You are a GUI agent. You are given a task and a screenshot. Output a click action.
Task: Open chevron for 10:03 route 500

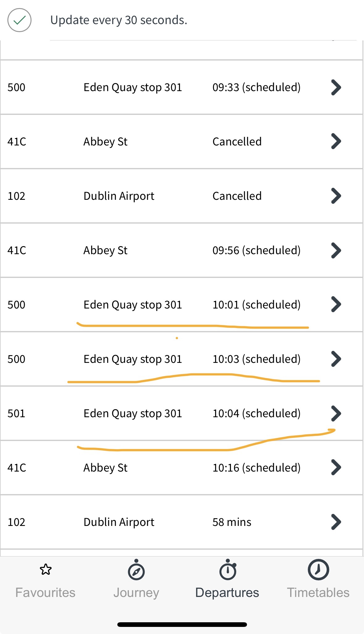pos(336,359)
